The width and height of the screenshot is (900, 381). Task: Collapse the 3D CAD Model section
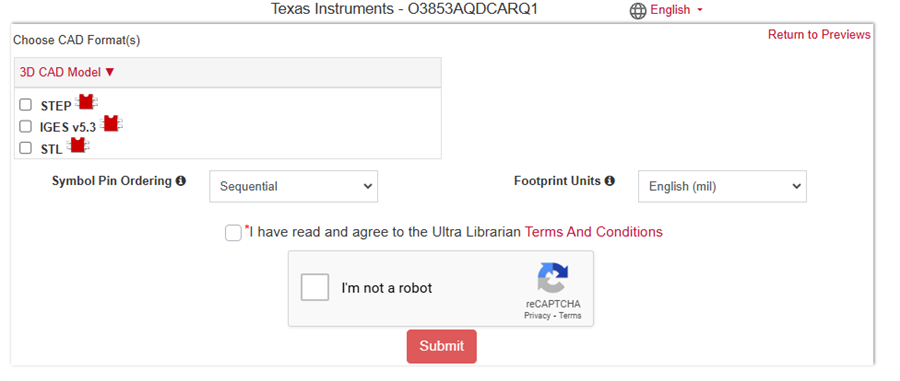[67, 72]
